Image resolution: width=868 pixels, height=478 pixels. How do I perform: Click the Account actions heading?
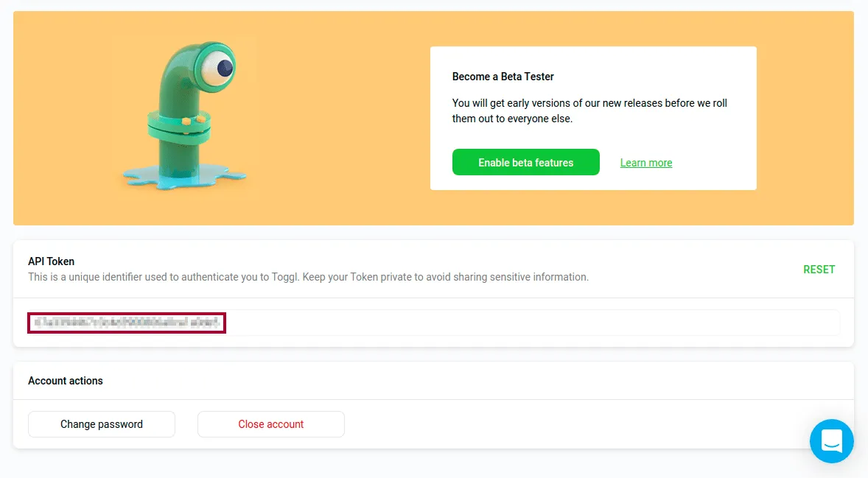pyautogui.click(x=66, y=381)
